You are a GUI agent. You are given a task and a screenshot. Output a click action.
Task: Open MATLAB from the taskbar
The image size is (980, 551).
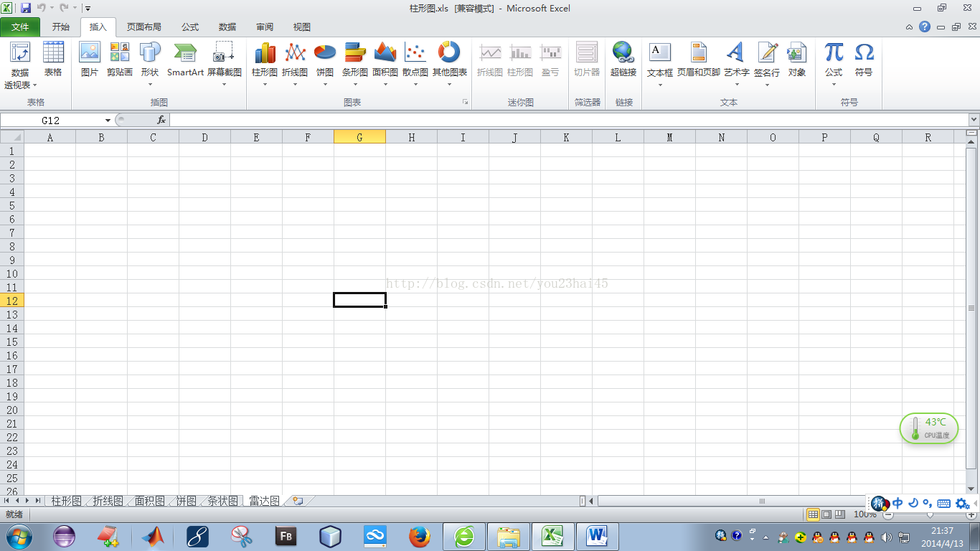[153, 536]
